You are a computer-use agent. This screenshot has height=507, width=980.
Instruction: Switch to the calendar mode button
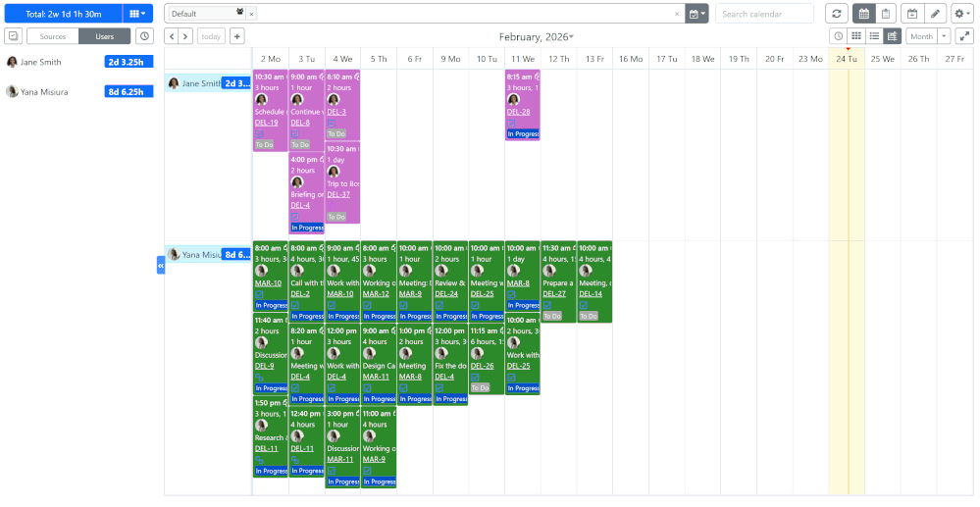pyautogui.click(x=863, y=14)
